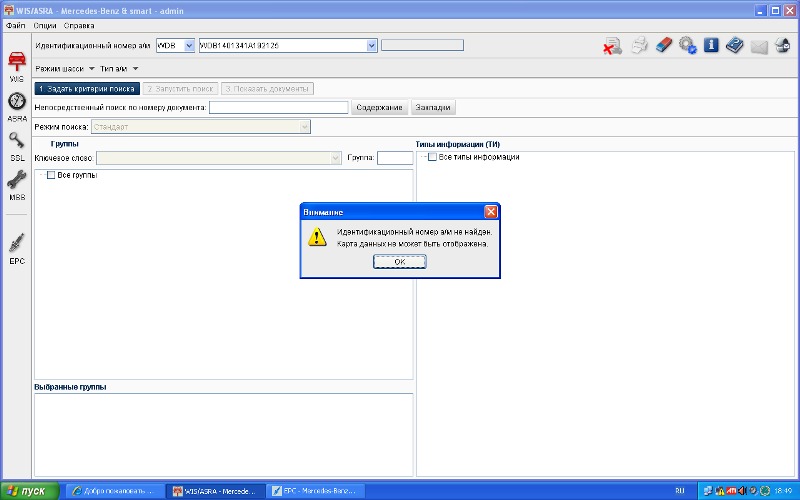Click the volume speaker tray icon

(x=742, y=491)
